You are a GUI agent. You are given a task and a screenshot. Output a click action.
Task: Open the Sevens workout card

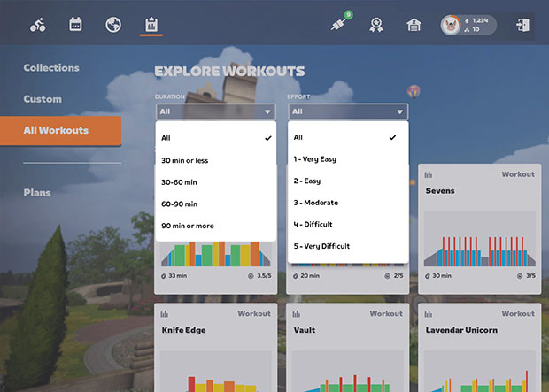click(480, 226)
